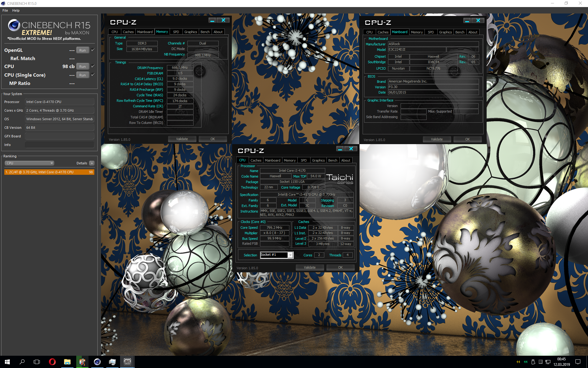Switch to temperature monitor taskbar app

click(x=82, y=362)
